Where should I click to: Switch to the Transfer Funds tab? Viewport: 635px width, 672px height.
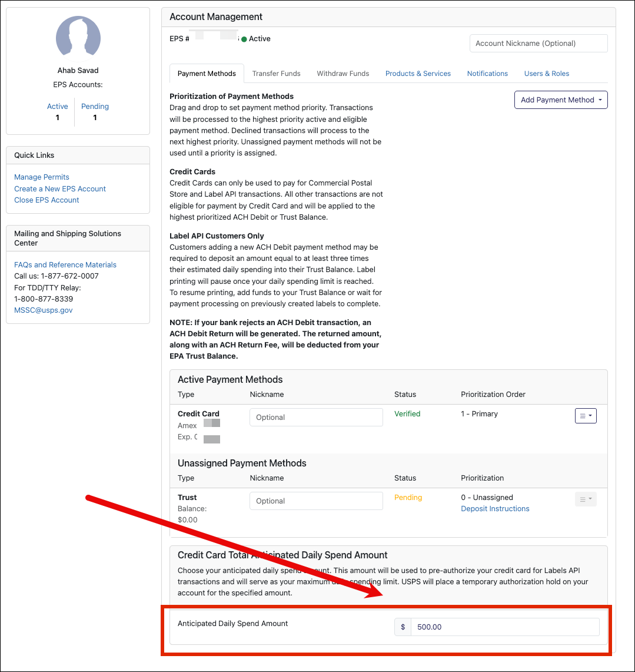[x=276, y=74]
